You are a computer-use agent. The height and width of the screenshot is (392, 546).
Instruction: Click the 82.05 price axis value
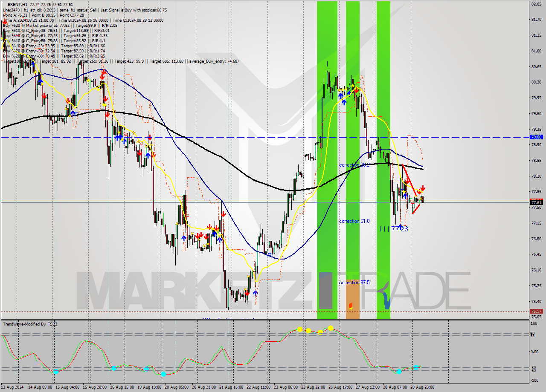(536, 4)
